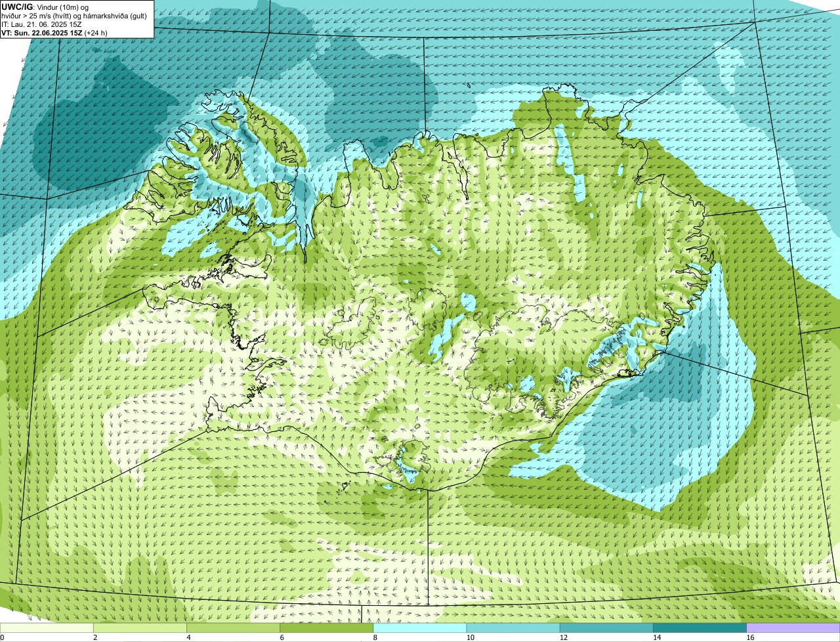The height and width of the screenshot is (642, 840).
Task: Click the 10–12 m/s turquoise legend swatch
Action: pyautogui.click(x=513, y=628)
